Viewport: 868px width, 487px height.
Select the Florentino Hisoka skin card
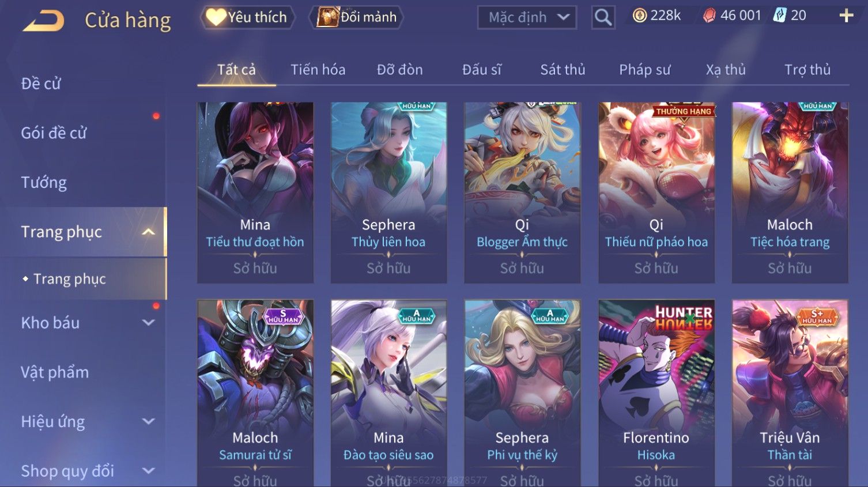point(656,393)
